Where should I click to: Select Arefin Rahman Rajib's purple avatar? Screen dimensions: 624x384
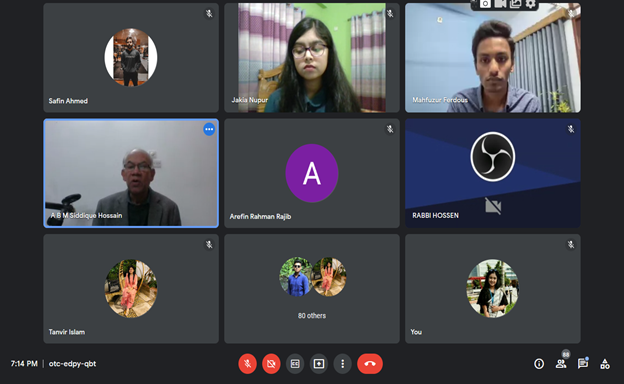[x=312, y=173]
